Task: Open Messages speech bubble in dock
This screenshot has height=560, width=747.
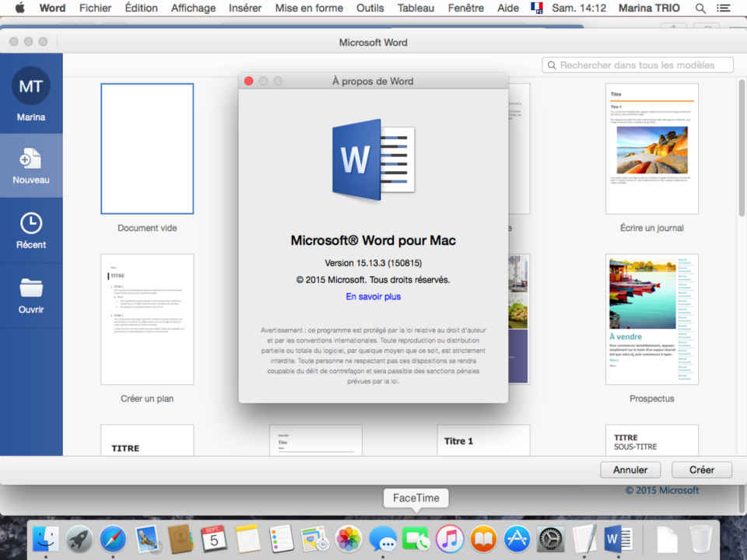Action: click(x=382, y=539)
